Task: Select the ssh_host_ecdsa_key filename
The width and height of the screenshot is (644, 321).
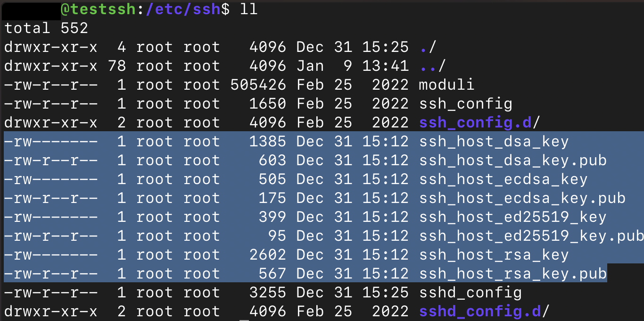Action: (503, 179)
